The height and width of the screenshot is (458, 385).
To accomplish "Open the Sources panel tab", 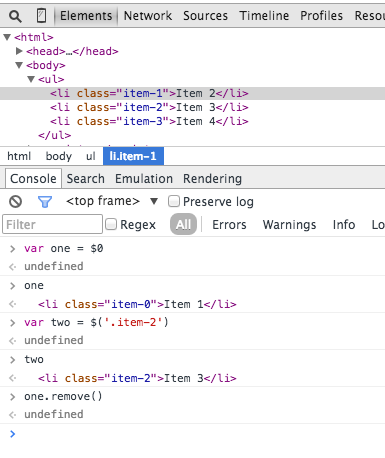I will pyautogui.click(x=205, y=16).
